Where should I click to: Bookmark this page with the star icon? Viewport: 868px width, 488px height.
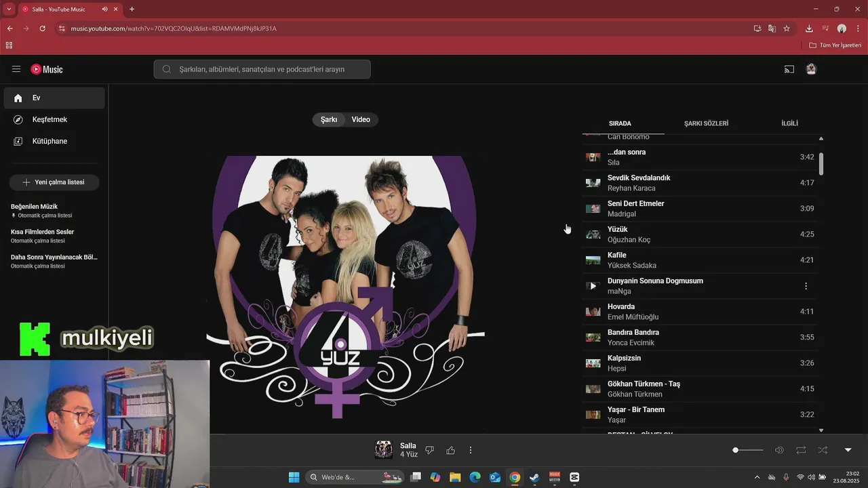pyautogui.click(x=787, y=28)
